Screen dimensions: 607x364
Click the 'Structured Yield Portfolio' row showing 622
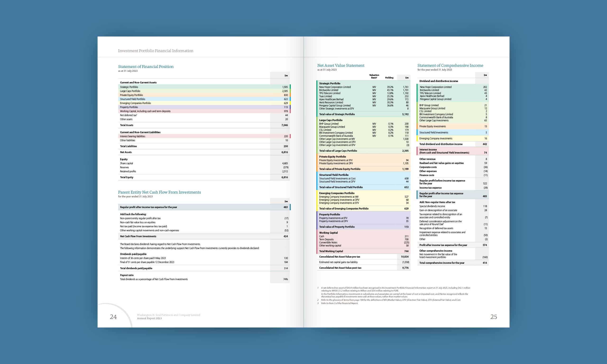[x=204, y=99]
